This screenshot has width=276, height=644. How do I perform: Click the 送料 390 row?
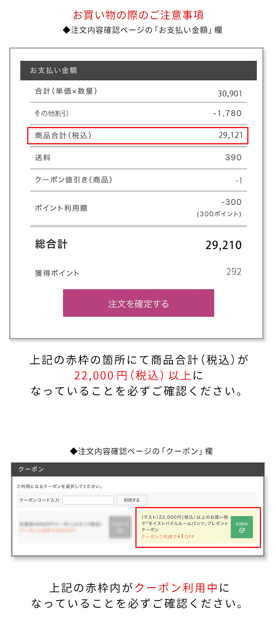coord(138,158)
